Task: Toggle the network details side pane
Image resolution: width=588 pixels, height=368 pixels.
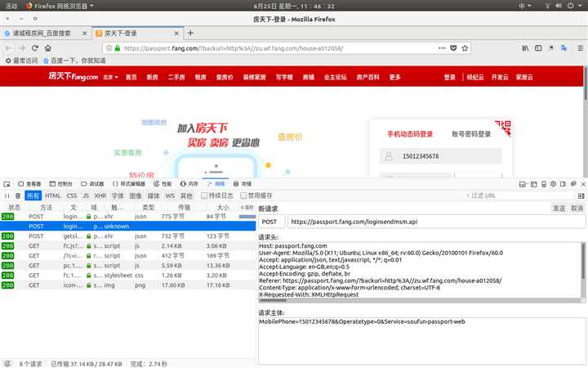Action: (581, 195)
